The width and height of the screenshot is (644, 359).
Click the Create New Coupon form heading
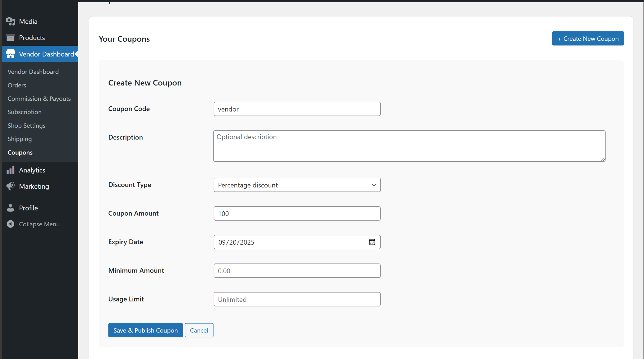click(x=145, y=83)
